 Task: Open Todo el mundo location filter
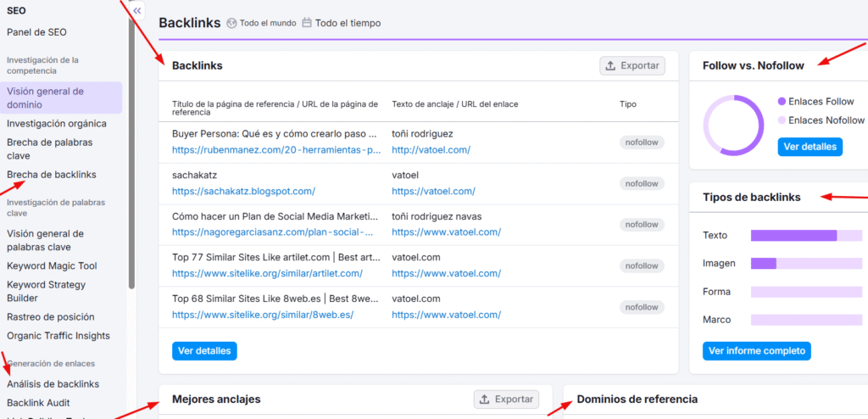pyautogui.click(x=262, y=23)
